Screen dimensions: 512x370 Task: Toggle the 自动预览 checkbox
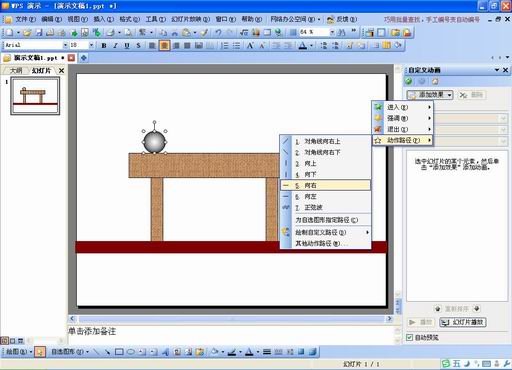point(409,337)
